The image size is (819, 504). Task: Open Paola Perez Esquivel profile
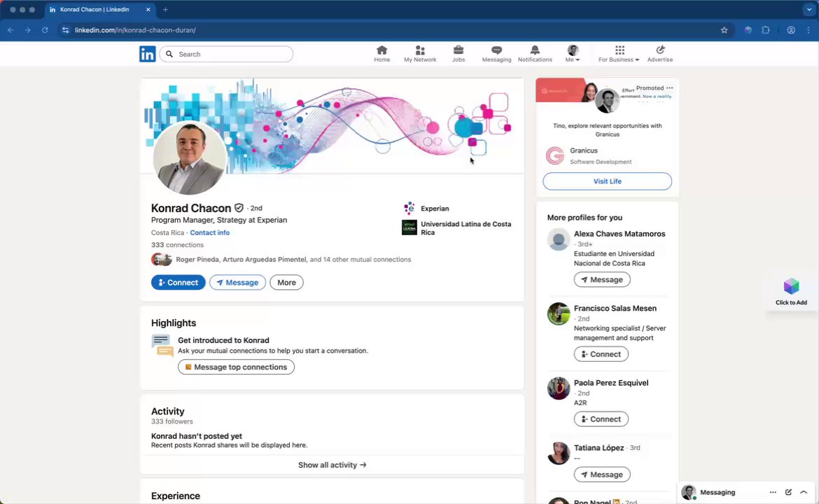coord(611,383)
